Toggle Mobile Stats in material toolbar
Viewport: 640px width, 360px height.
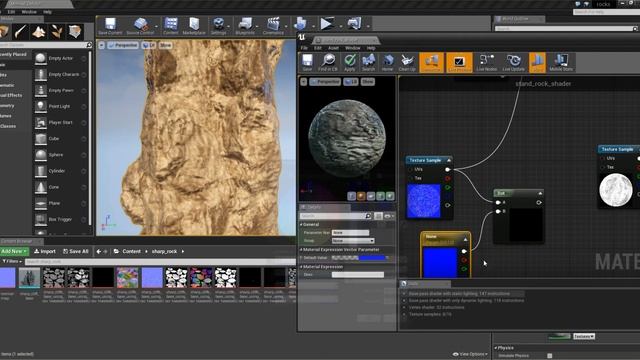click(561, 62)
